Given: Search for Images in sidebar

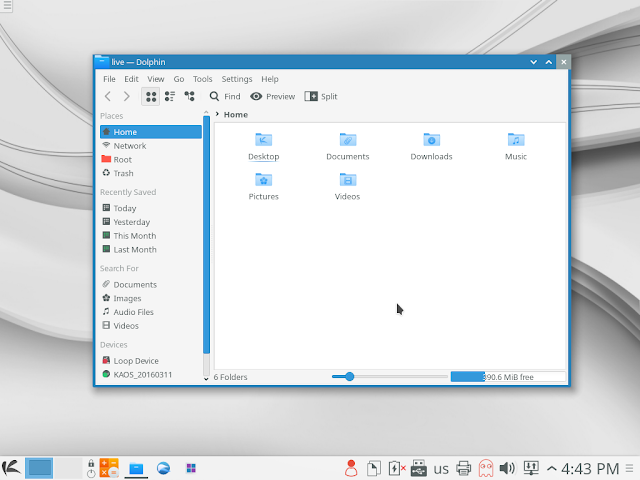Looking at the screenshot, I should coord(151,298).
